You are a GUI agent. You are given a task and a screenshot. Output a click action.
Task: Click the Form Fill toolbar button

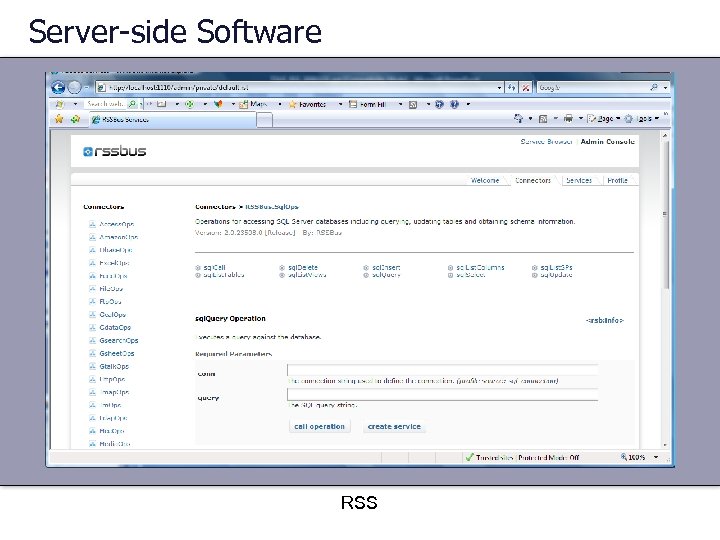pyautogui.click(x=367, y=104)
